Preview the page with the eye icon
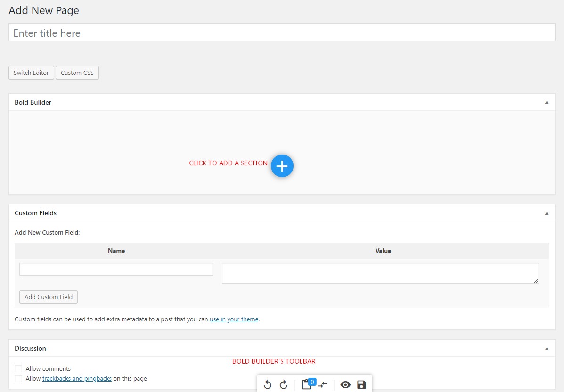564x392 pixels. click(x=345, y=385)
